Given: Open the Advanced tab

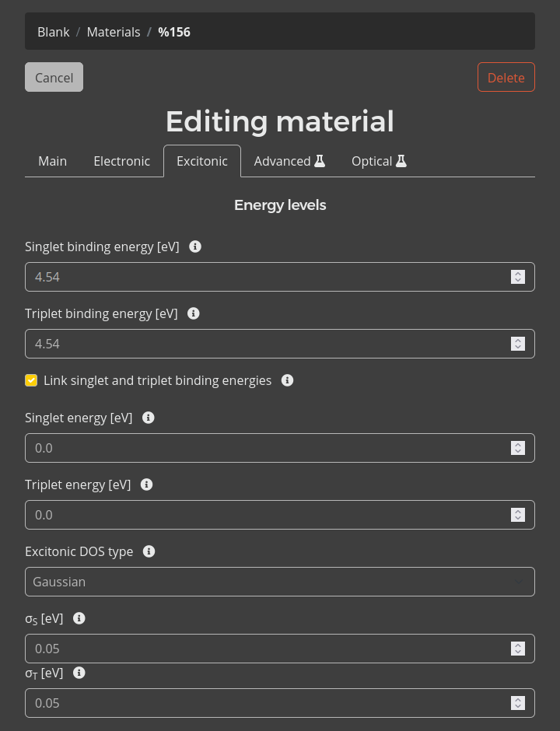Looking at the screenshot, I should 289,161.
